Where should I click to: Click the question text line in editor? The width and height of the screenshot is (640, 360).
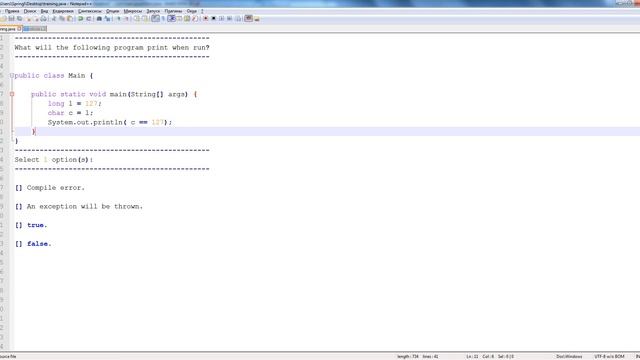(112, 47)
